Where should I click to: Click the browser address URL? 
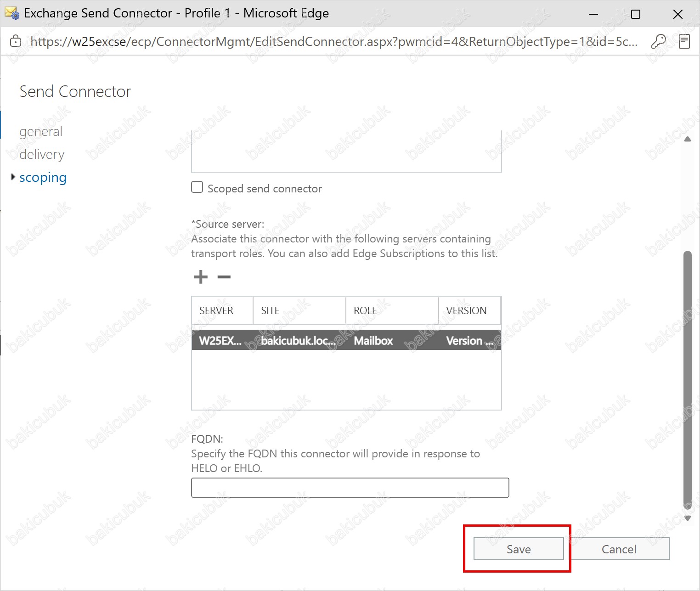point(334,42)
